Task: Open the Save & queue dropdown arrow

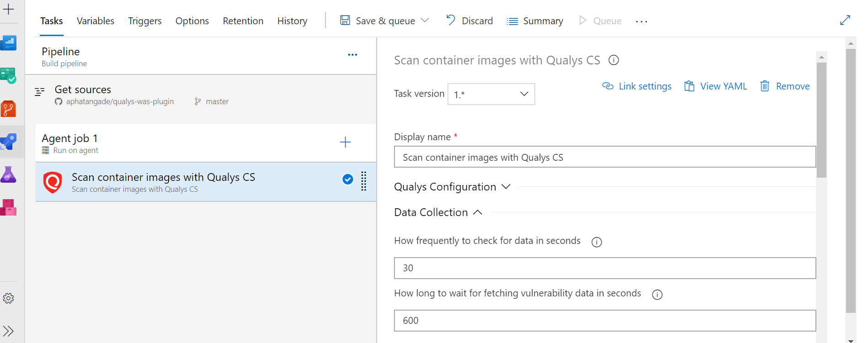Action: pyautogui.click(x=425, y=21)
